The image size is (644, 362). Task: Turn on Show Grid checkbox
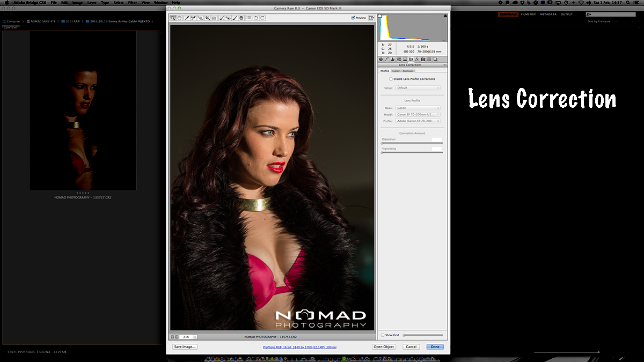383,335
